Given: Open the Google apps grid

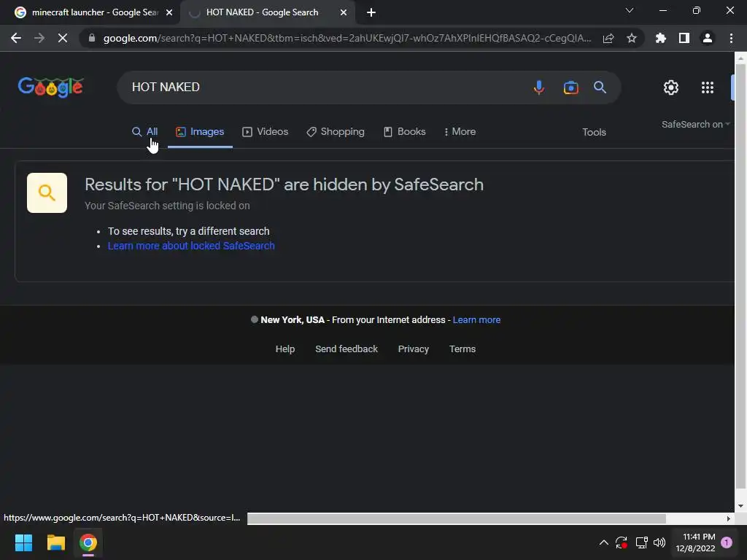Looking at the screenshot, I should point(708,87).
